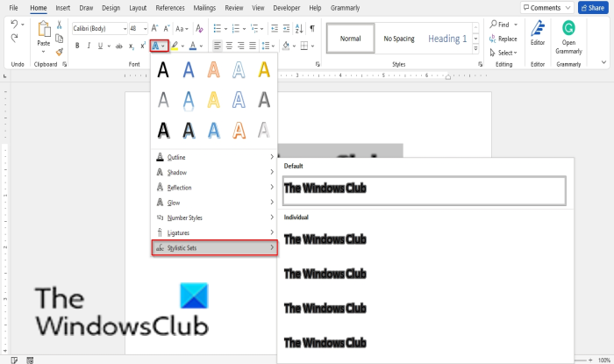Decrease font size with shrink icon
The width and height of the screenshot is (614, 364).
coord(167,28)
